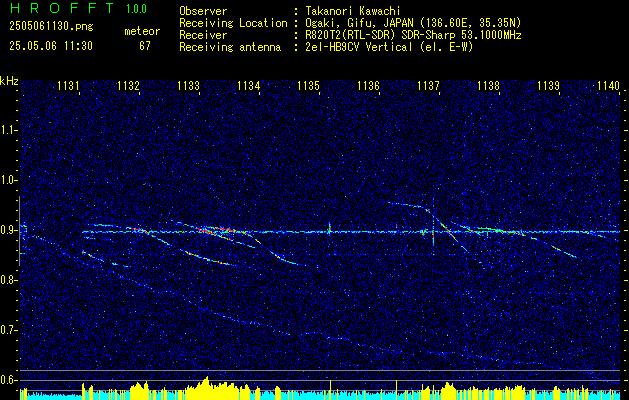Image resolution: width=629 pixels, height=400 pixels.
Task: Click the HROFFT title text
Action: [x=62, y=8]
